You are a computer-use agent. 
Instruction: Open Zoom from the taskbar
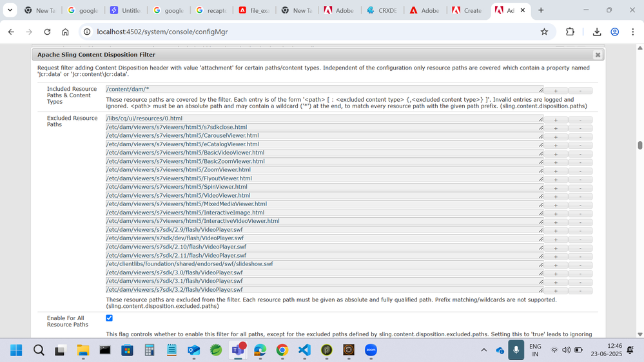(371, 350)
